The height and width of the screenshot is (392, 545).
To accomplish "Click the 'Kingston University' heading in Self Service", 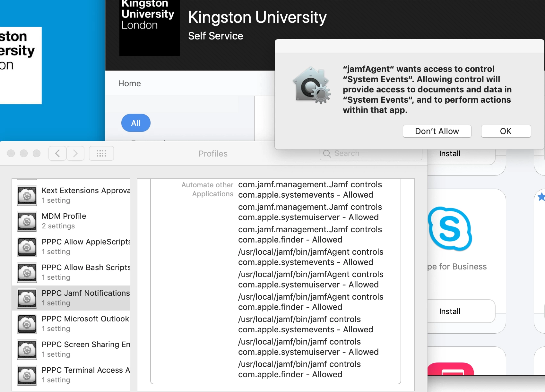I will pos(257,17).
